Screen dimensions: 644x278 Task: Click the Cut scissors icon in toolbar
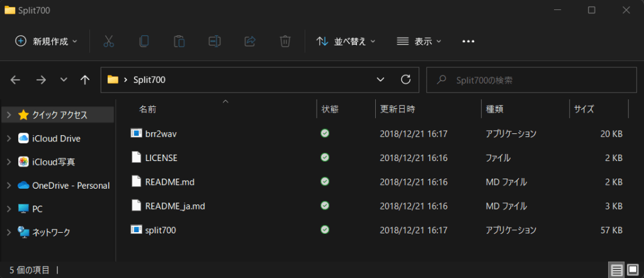coord(108,42)
